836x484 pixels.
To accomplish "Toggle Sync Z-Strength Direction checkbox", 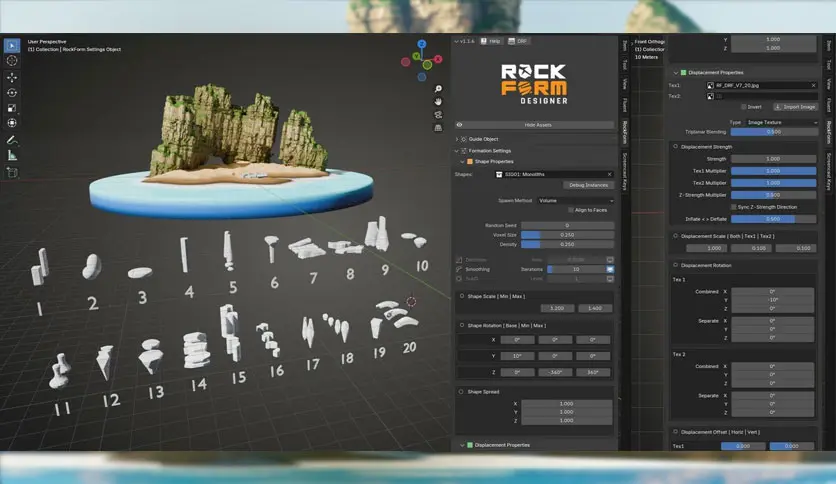I will coord(734,207).
